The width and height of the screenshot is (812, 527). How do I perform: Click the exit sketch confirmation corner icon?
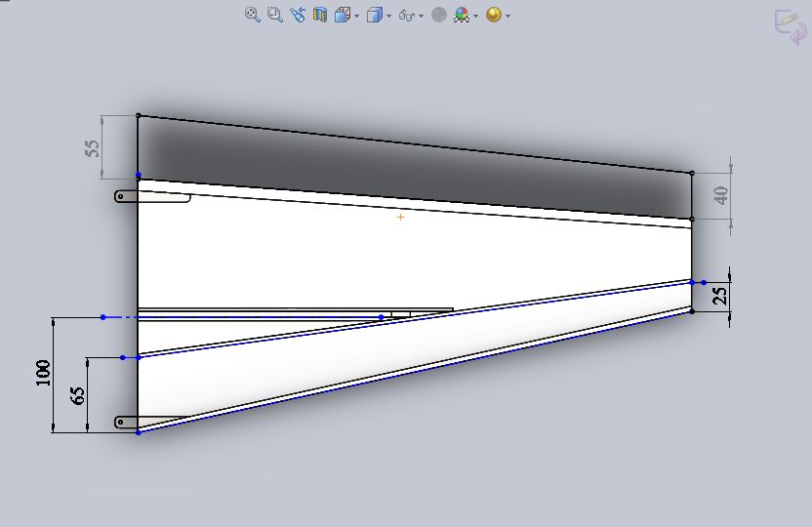[x=791, y=27]
